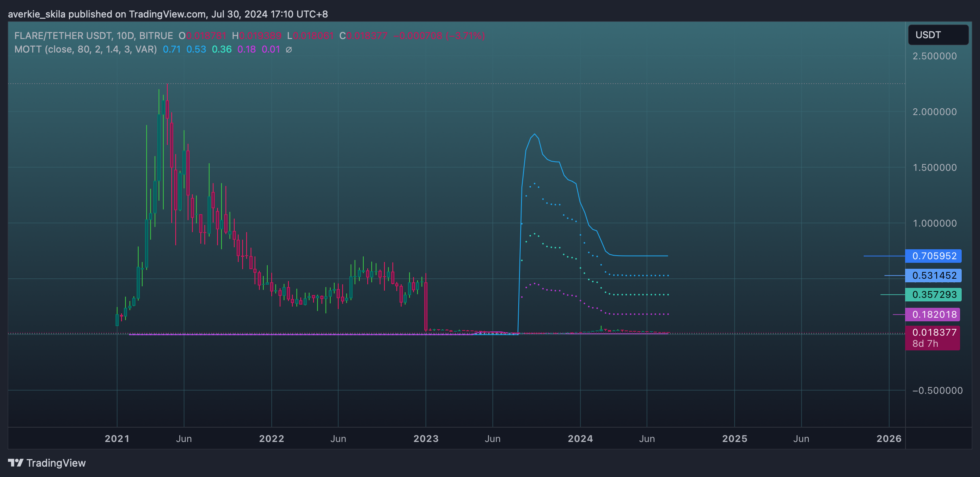Click the 0.71 indicator value
The width and height of the screenshot is (980, 477).
[172, 49]
